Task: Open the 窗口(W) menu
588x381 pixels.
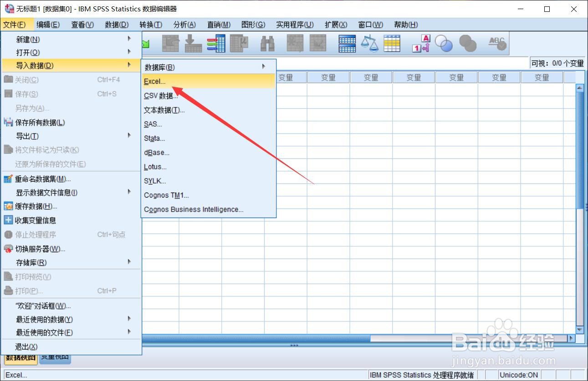Action: (x=370, y=25)
